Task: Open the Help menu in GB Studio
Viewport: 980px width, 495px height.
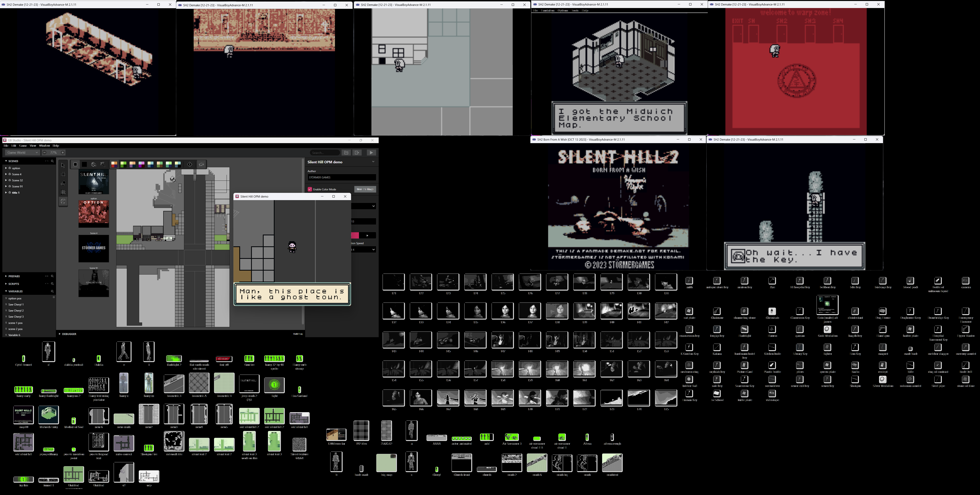Action: coord(56,146)
